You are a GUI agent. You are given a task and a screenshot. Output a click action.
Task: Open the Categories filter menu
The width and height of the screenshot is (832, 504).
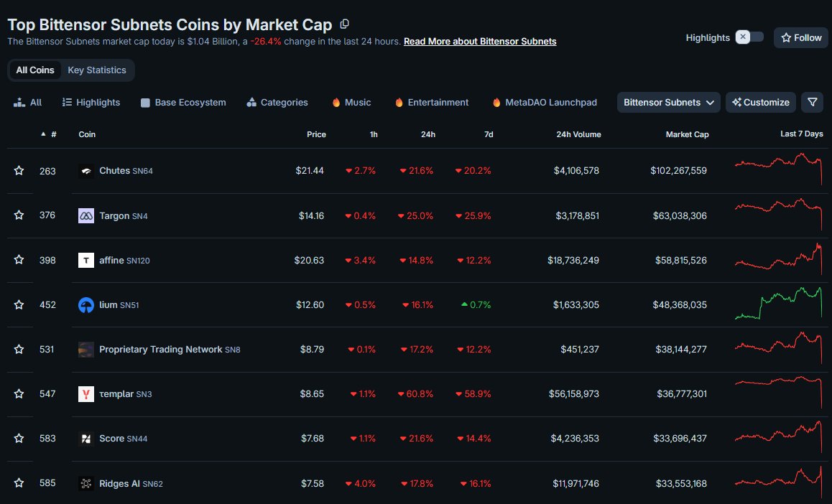277,103
